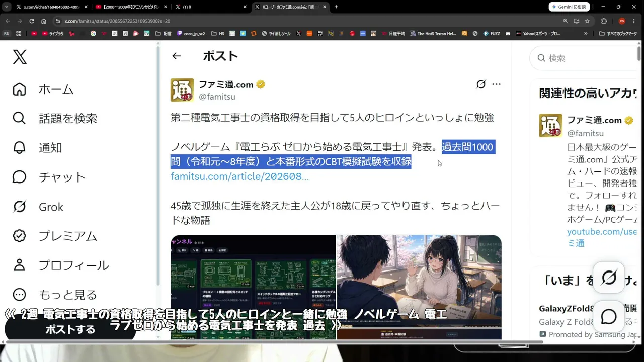Select the Xユーザーのファミ通.com tab
Viewport: 644px width, 362px height.
(290, 7)
